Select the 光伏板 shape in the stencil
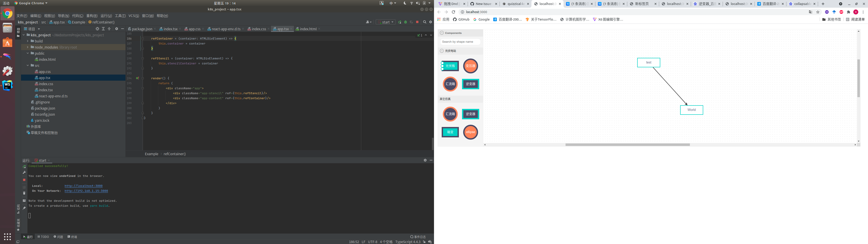The height and width of the screenshot is (244, 868). click(450, 66)
